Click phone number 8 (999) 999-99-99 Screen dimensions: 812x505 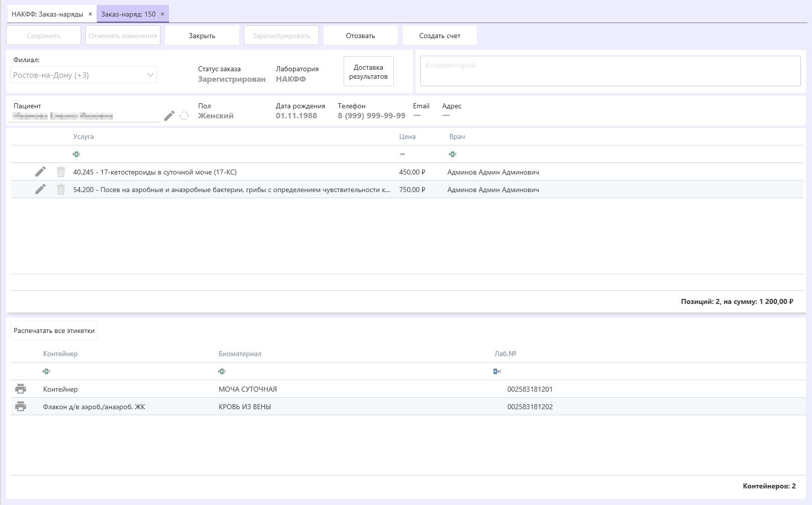pos(372,115)
